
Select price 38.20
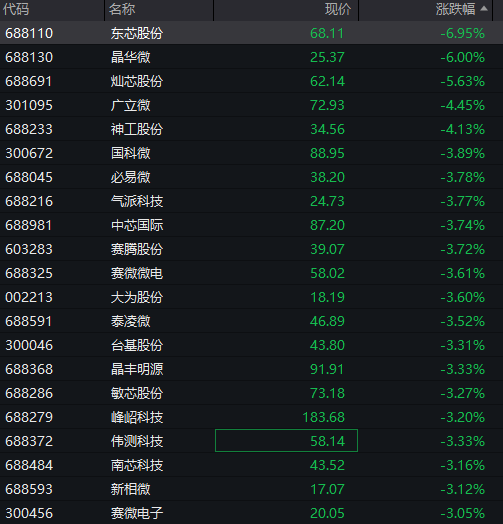[327, 177]
